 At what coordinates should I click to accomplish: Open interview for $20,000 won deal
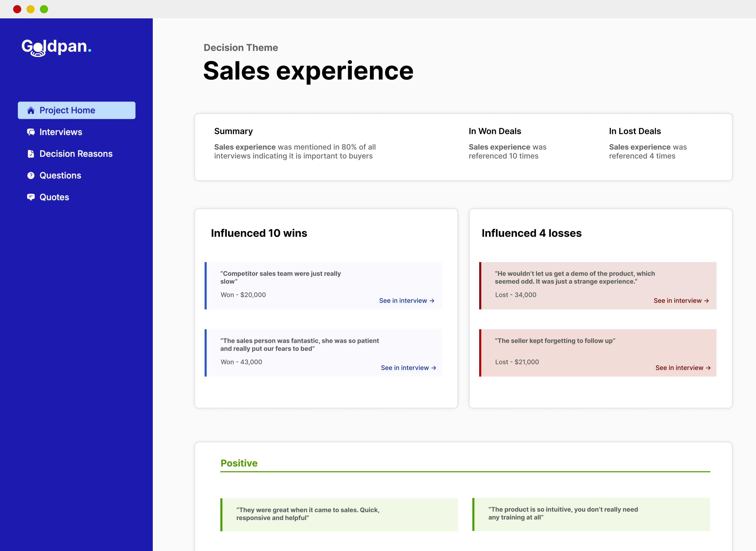(407, 300)
